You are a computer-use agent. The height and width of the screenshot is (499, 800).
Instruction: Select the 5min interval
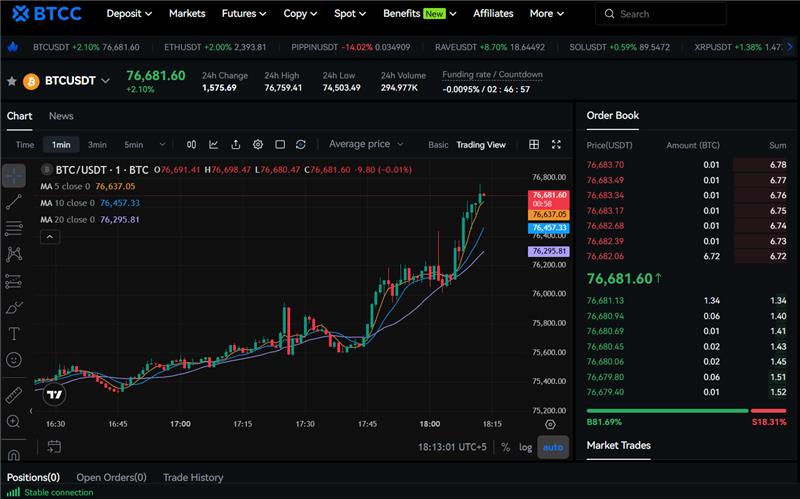[x=134, y=145]
